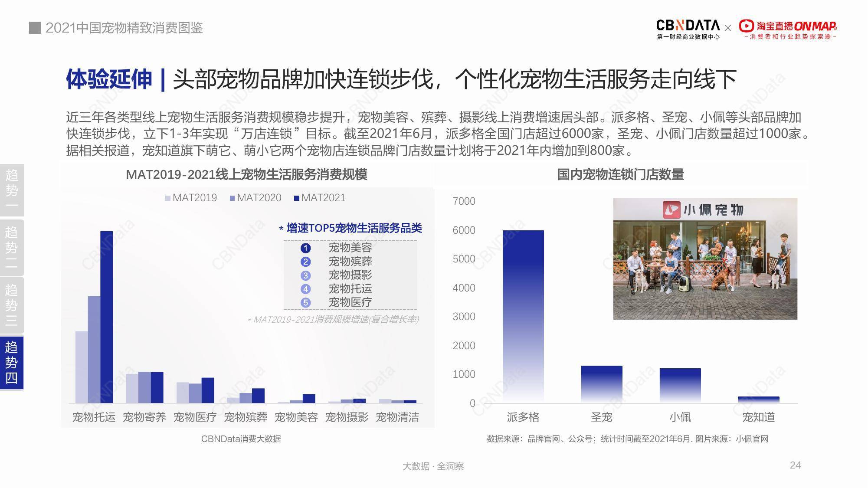This screenshot has width=868, height=488.
Task: Click the page number 24
Action: pyautogui.click(x=795, y=465)
